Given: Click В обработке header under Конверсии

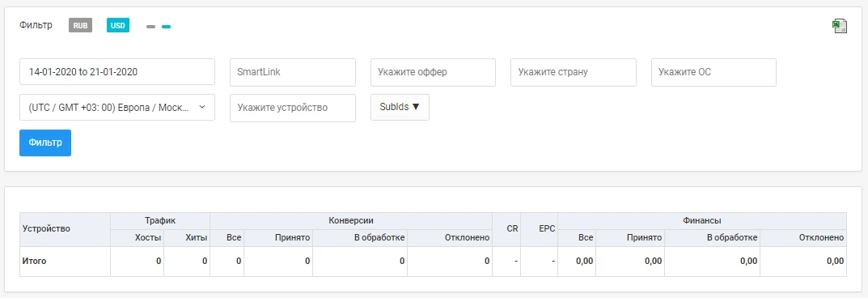Looking at the screenshot, I should coord(360,237).
